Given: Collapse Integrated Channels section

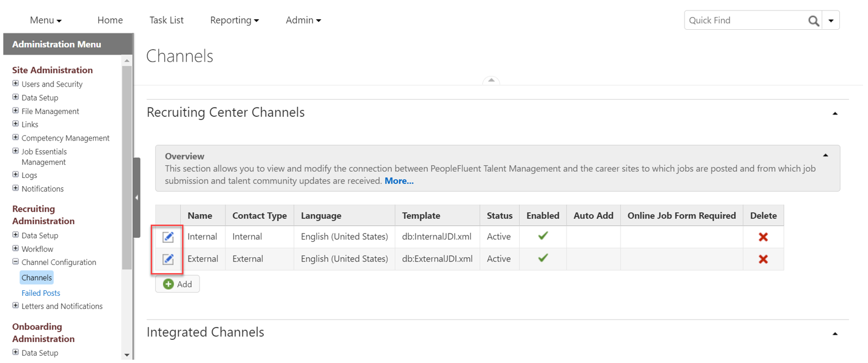Looking at the screenshot, I should (x=835, y=334).
